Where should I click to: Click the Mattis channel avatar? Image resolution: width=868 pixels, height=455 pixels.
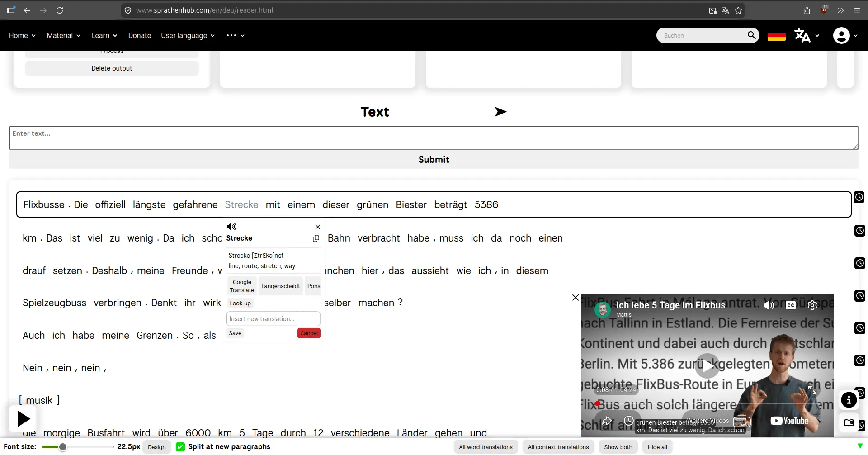[602, 309]
